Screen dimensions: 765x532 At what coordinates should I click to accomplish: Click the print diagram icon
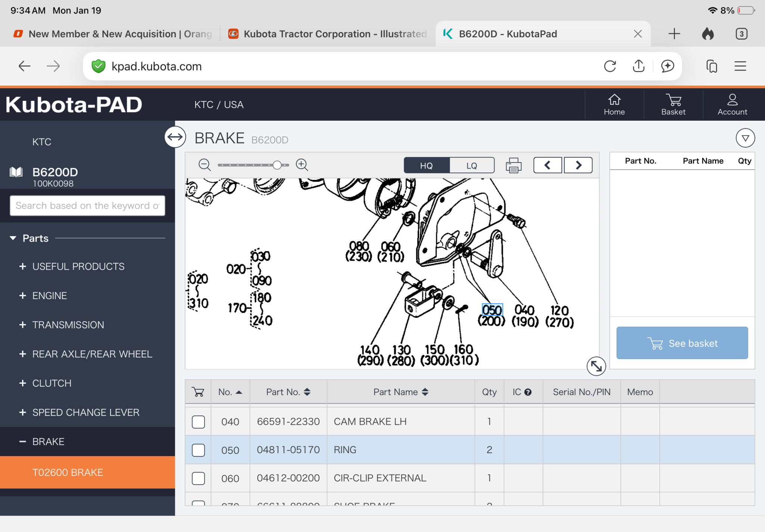pyautogui.click(x=514, y=165)
